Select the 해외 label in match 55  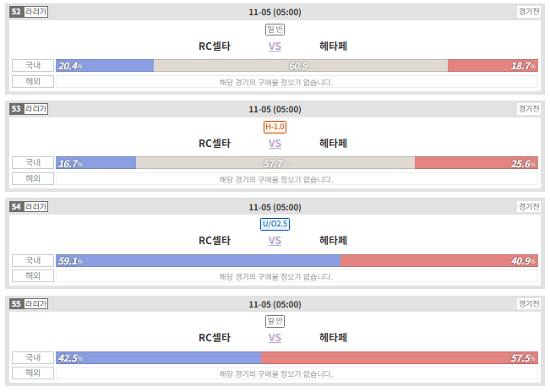(x=33, y=373)
